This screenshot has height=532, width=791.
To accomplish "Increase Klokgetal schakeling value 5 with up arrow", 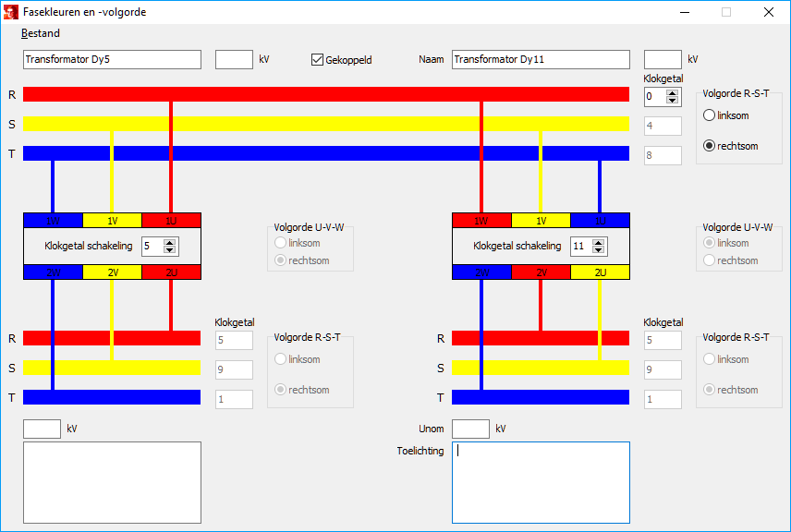I will click(x=169, y=242).
